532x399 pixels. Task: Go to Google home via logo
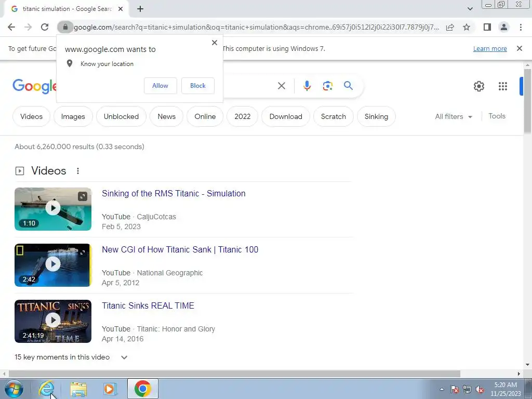(x=34, y=86)
